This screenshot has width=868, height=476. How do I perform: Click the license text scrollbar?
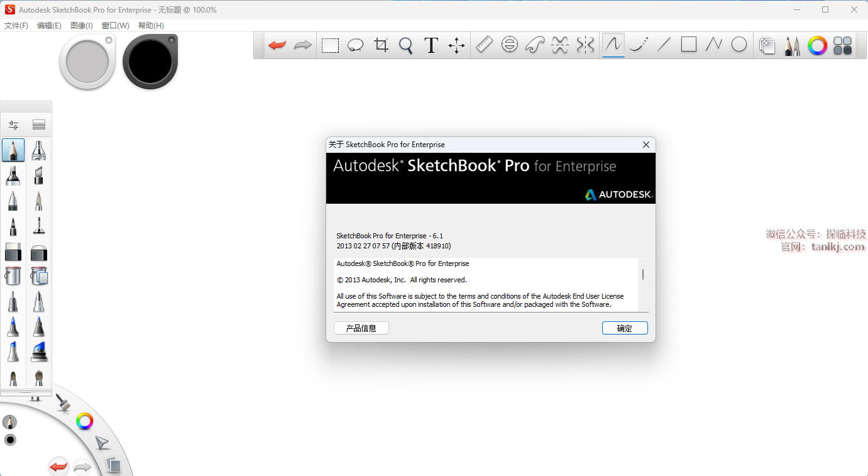tap(642, 275)
